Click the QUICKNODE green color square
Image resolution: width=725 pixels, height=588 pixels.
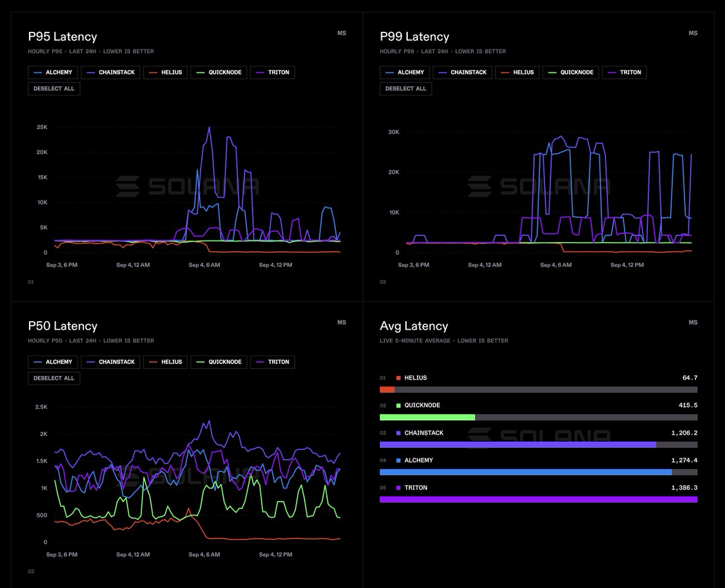399,406
